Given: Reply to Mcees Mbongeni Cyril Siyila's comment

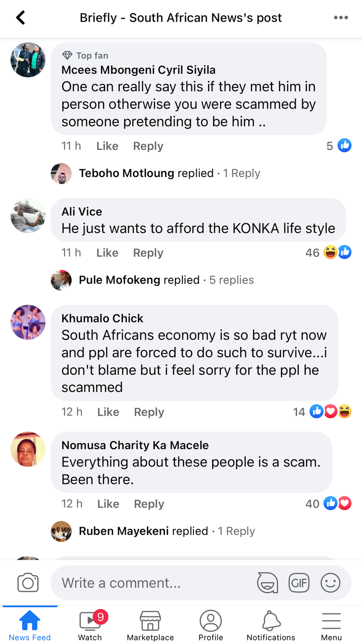Looking at the screenshot, I should (148, 146).
